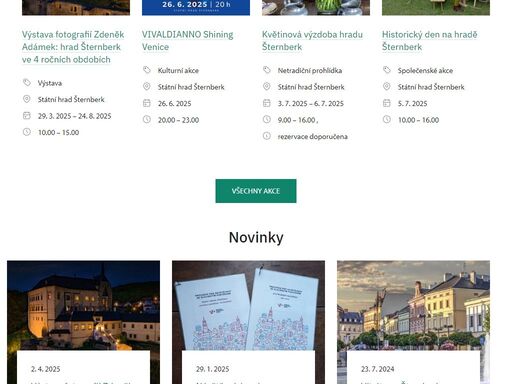Viewport: 512px width, 384px height.
Task: Click the info icon beside rezervace doporučena
Action: coord(267,136)
